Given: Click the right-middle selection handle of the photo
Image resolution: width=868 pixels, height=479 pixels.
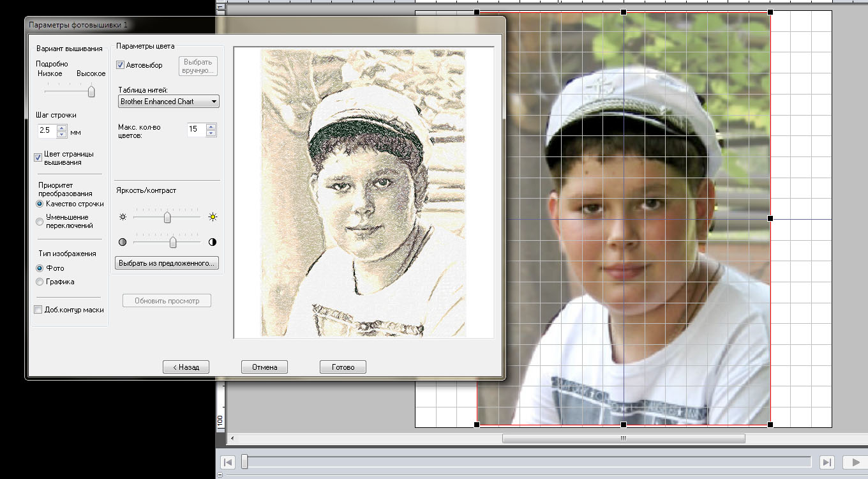Looking at the screenshot, I should point(770,218).
